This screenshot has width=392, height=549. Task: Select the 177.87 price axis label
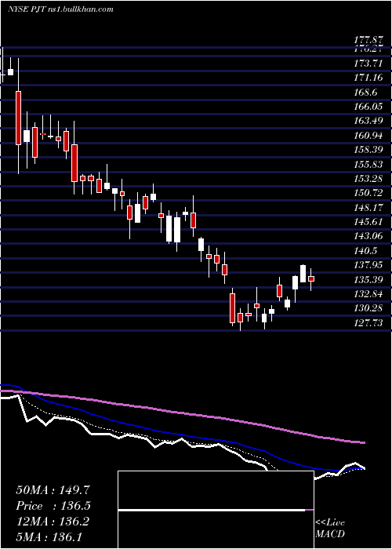pos(368,40)
